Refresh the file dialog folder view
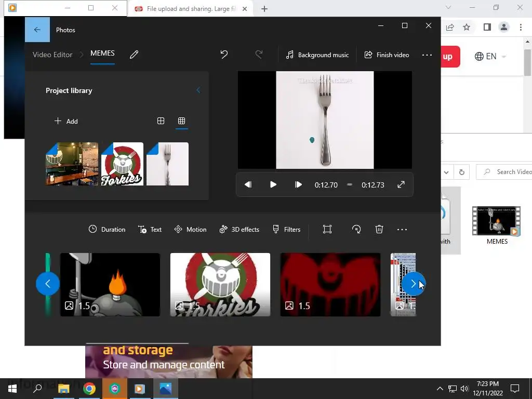The image size is (532, 399). click(x=461, y=172)
